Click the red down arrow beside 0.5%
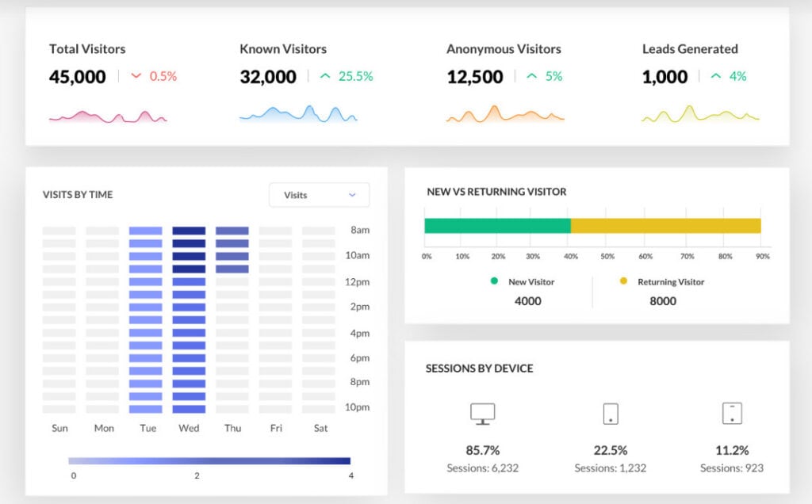 pyautogui.click(x=136, y=77)
